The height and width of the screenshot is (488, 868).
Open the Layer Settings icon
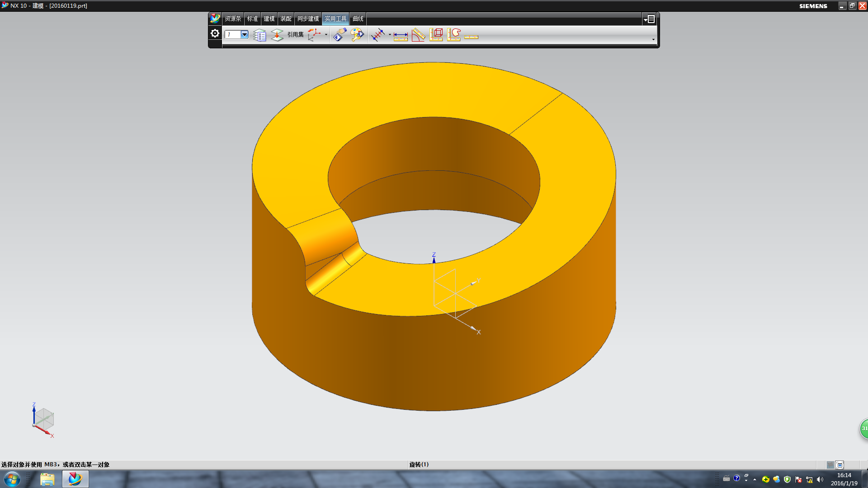[x=259, y=35]
